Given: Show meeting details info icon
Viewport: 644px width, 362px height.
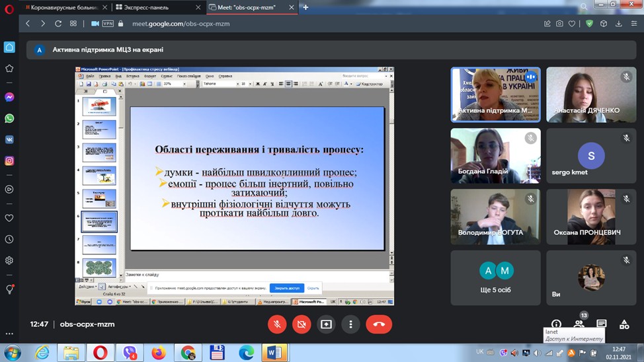Looking at the screenshot, I should pos(556,324).
